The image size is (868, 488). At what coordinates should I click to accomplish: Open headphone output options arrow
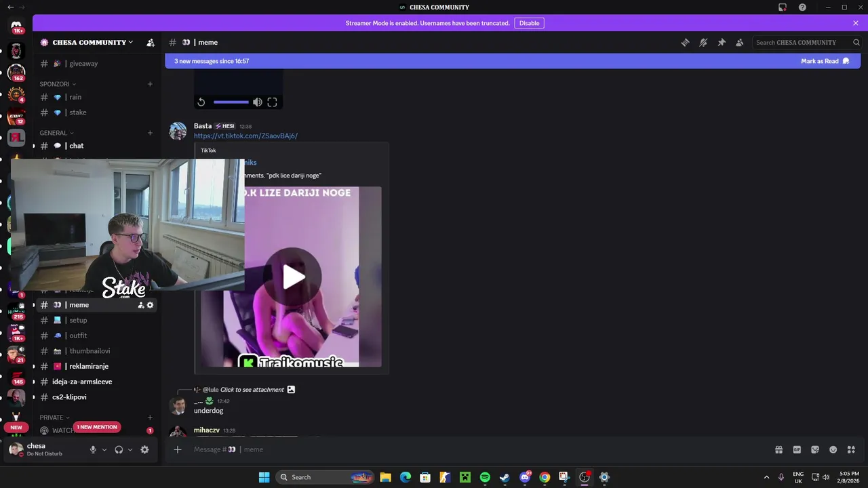130,449
